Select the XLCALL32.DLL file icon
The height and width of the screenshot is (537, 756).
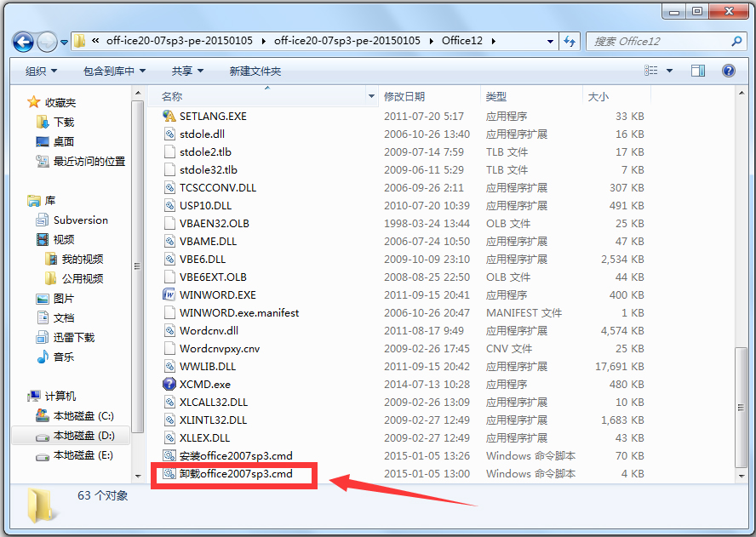click(169, 402)
